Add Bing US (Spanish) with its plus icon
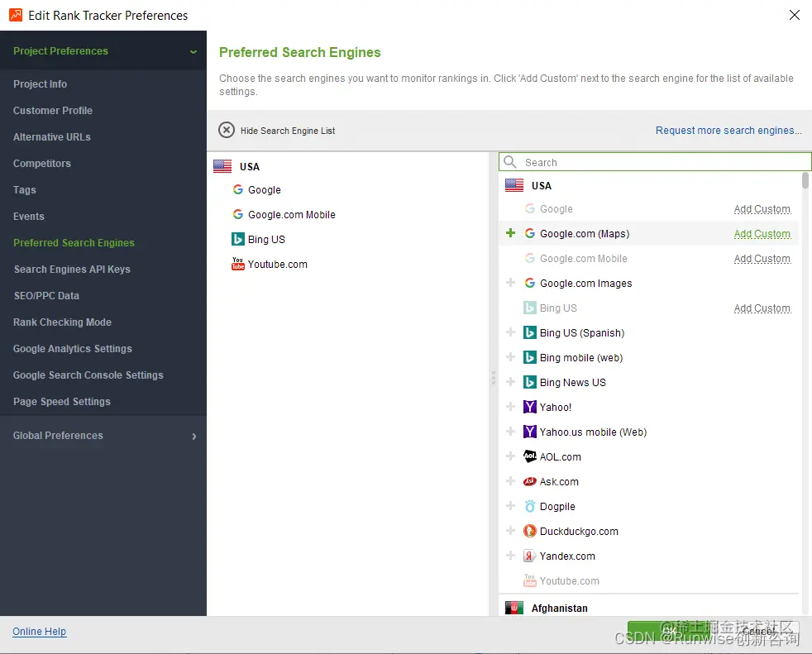This screenshot has height=654, width=812. 511,332
